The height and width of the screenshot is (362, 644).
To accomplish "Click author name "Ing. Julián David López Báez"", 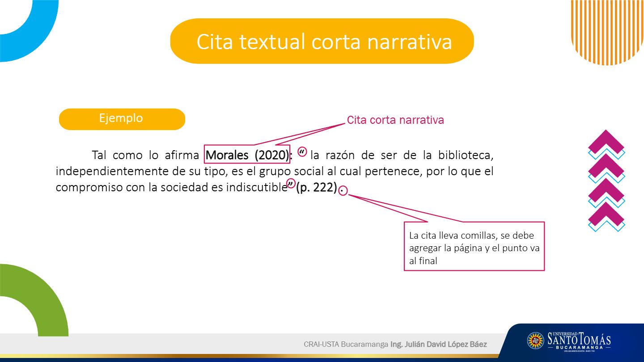I will 438,344.
